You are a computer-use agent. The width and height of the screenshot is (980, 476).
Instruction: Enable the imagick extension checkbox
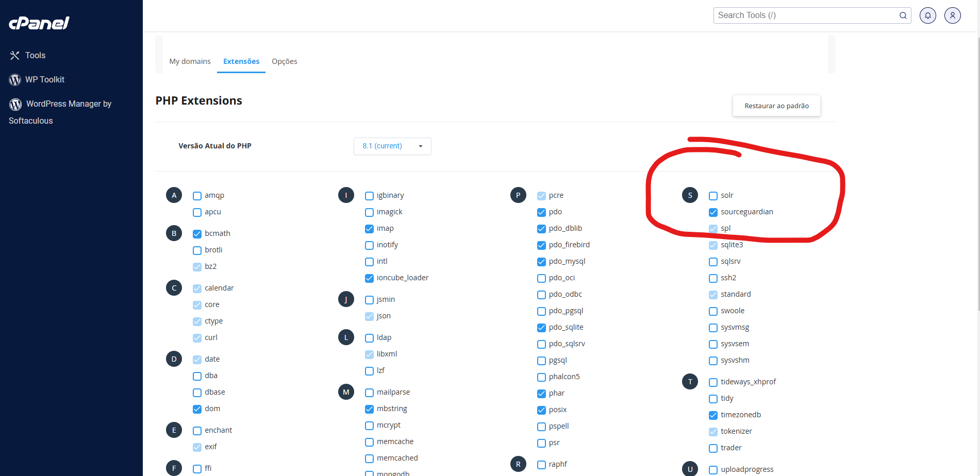click(369, 212)
